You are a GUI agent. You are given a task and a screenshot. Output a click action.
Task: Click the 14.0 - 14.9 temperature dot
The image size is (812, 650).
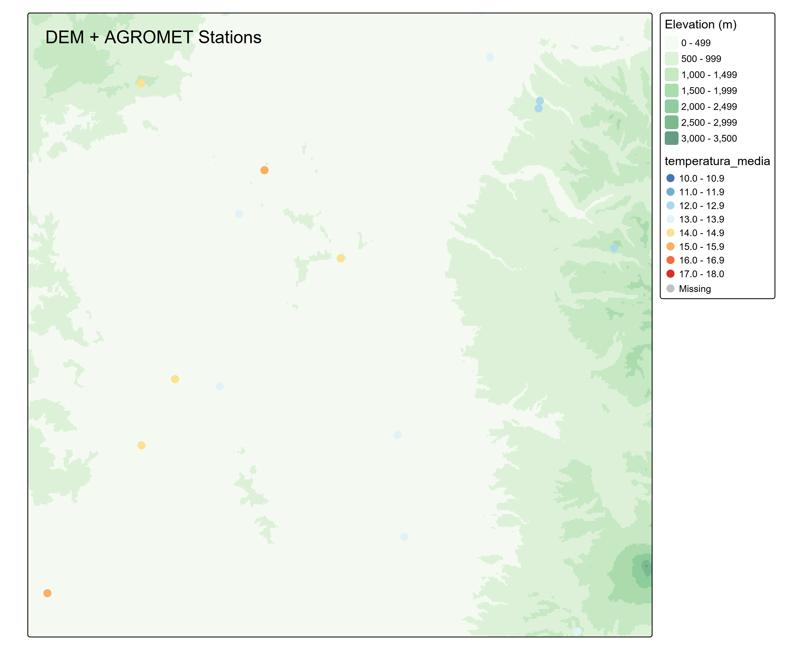click(x=670, y=233)
